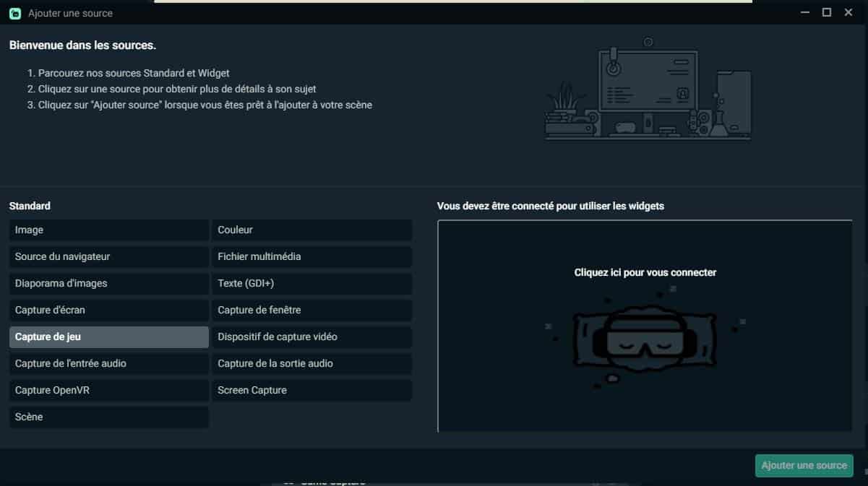Pick Diaporama d'images from the list
868x486 pixels.
108,283
